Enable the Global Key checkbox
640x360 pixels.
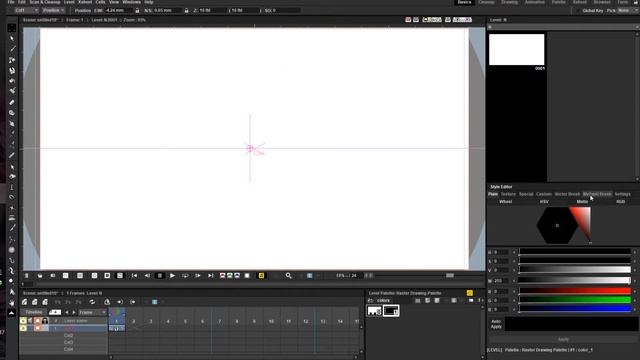[578, 10]
